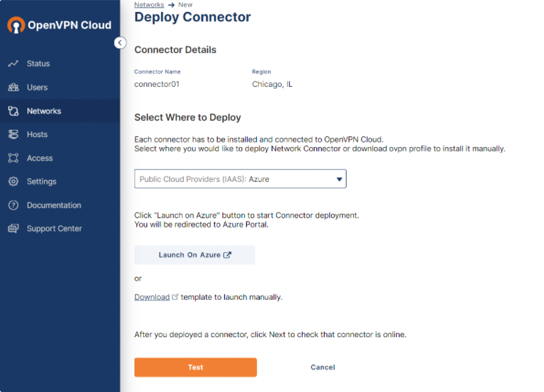Click the Documentation question mark icon
544x392 pixels.
[x=13, y=205]
